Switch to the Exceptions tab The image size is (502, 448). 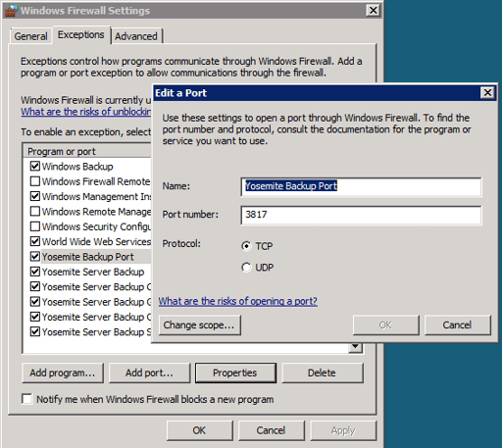(x=81, y=34)
